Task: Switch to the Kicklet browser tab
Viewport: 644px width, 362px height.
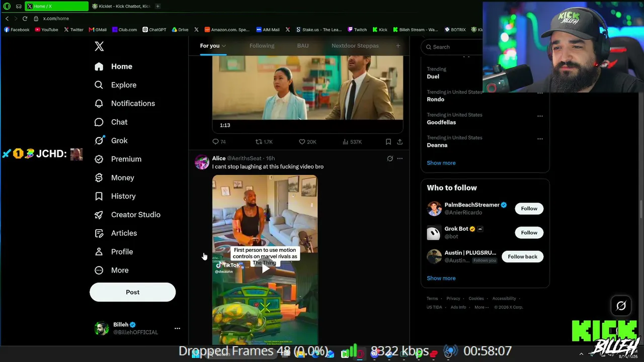Action: pos(121,7)
